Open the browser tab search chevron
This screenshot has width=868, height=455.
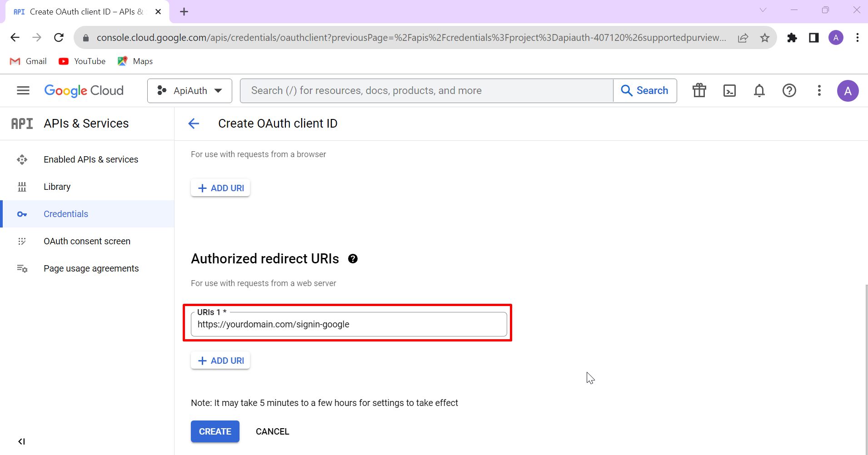pos(763,10)
